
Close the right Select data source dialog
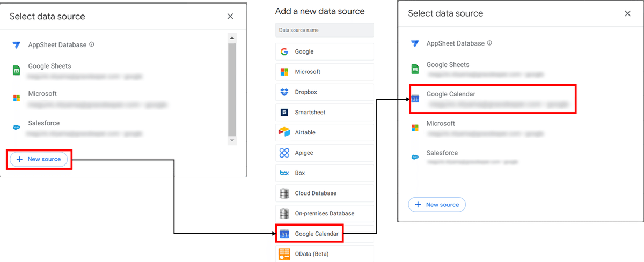(627, 13)
